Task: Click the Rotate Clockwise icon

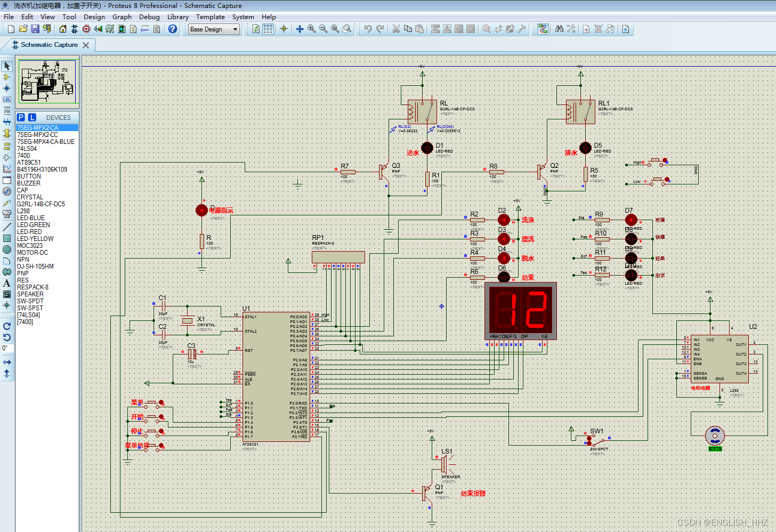Action: pyautogui.click(x=7, y=326)
